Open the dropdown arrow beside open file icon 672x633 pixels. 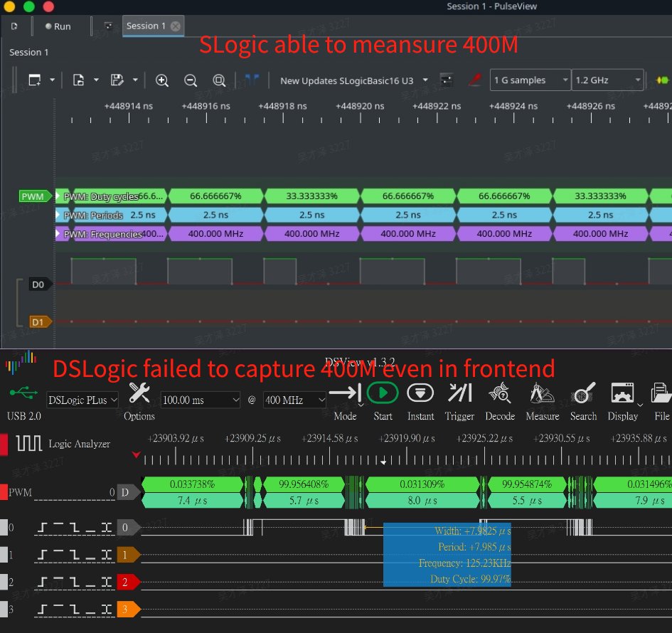(96, 80)
